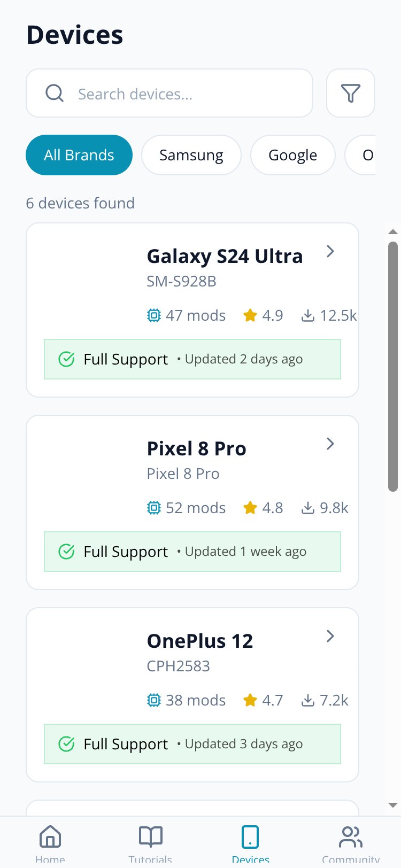Expand Galaxy S24 Ultra chevron arrow

click(330, 251)
